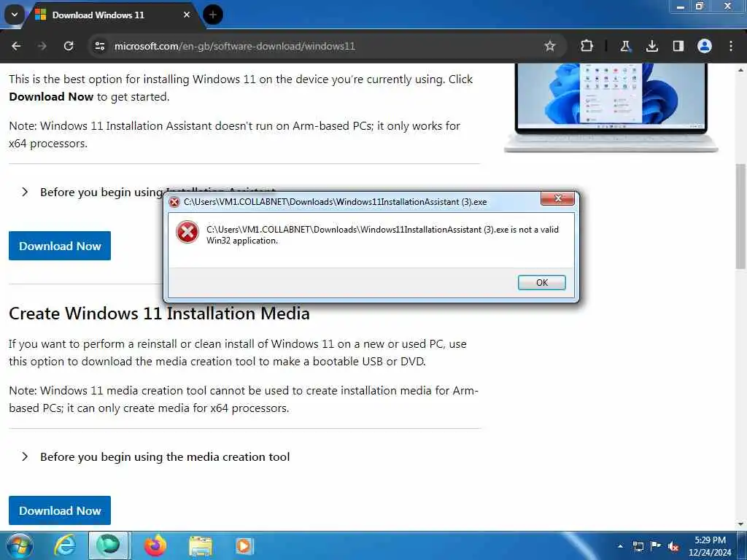Viewport: 747px width, 560px height.
Task: Click the scrollbar up arrow
Action: coord(741,69)
